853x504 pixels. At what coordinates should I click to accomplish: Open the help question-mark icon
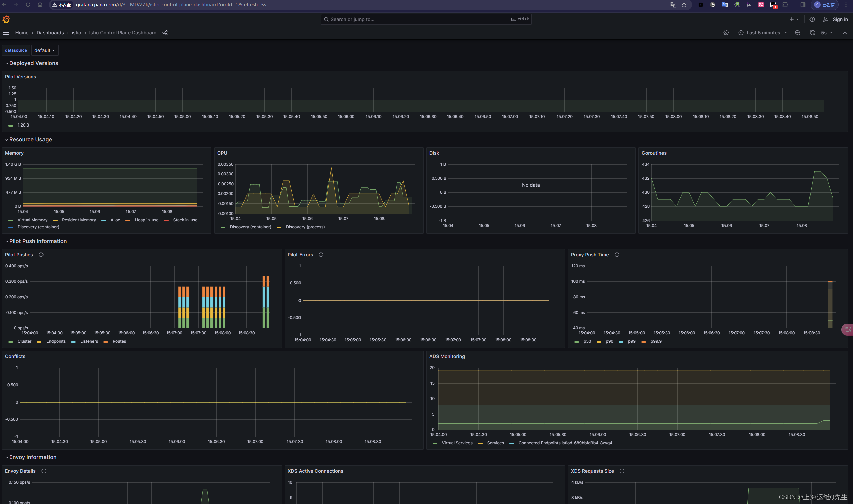point(812,19)
